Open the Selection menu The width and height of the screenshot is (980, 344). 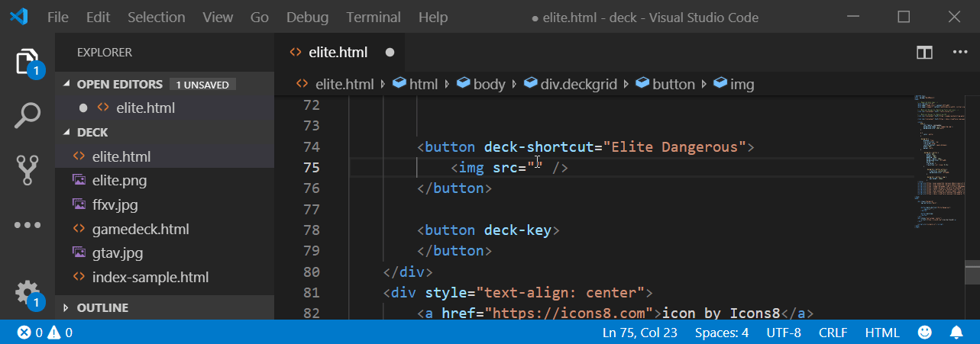tap(156, 17)
